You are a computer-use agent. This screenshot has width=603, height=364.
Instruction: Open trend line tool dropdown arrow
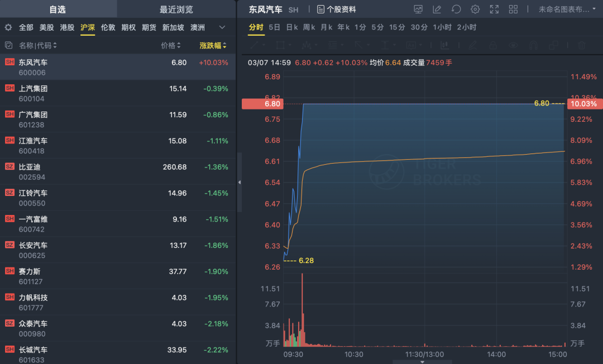[x=264, y=45]
